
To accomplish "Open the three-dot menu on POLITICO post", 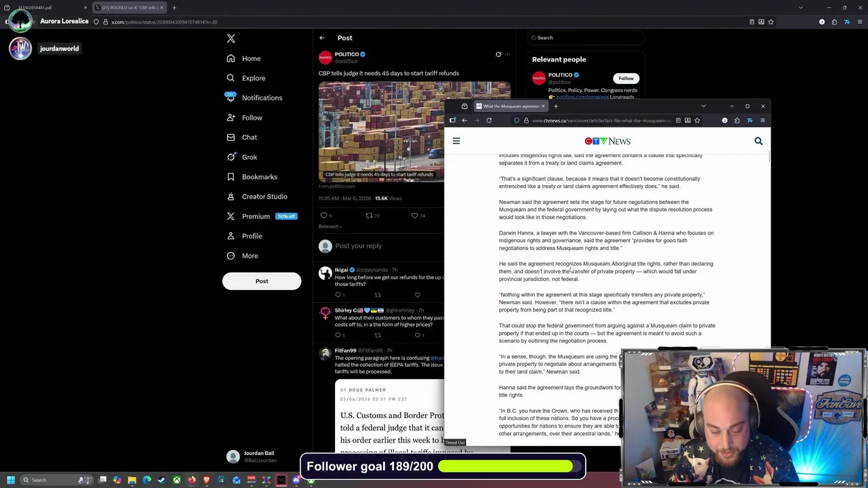I will click(507, 54).
